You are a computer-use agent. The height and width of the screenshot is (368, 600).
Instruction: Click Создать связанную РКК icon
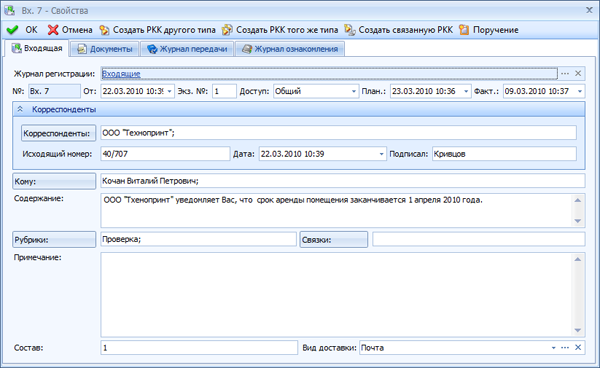click(349, 30)
